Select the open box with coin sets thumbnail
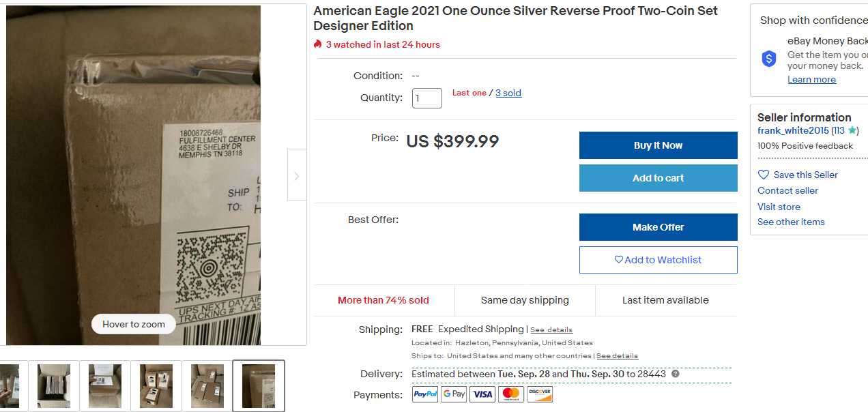Image resolution: width=868 pixels, height=412 pixels. (54, 385)
